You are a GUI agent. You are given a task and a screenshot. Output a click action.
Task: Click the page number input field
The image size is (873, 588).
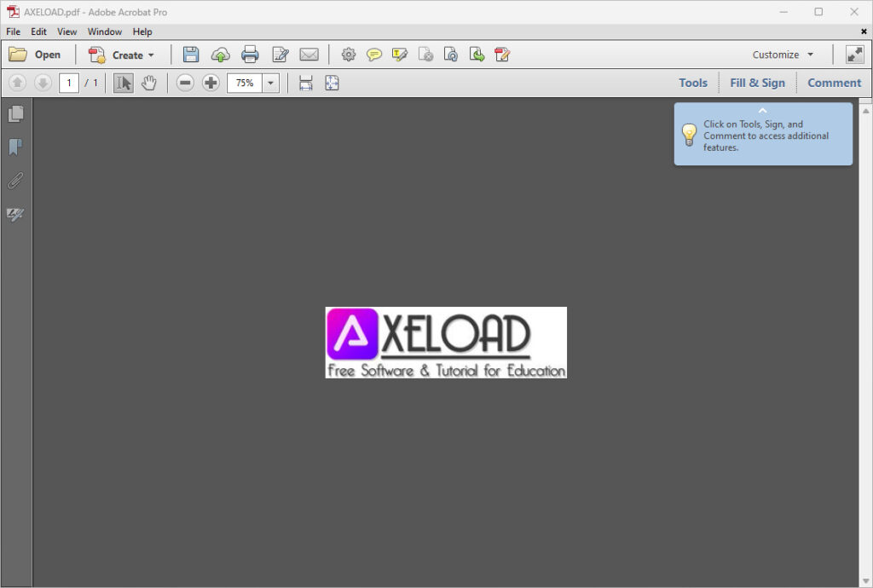coord(69,83)
